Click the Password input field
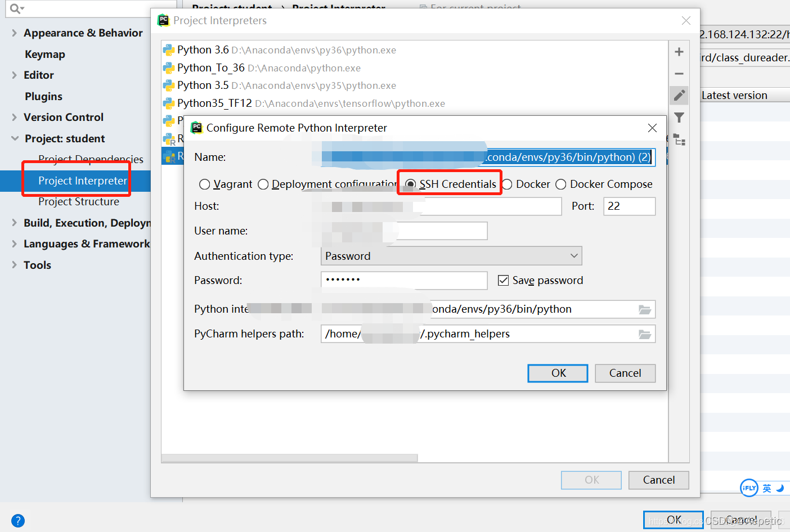The height and width of the screenshot is (532, 790). coord(404,280)
